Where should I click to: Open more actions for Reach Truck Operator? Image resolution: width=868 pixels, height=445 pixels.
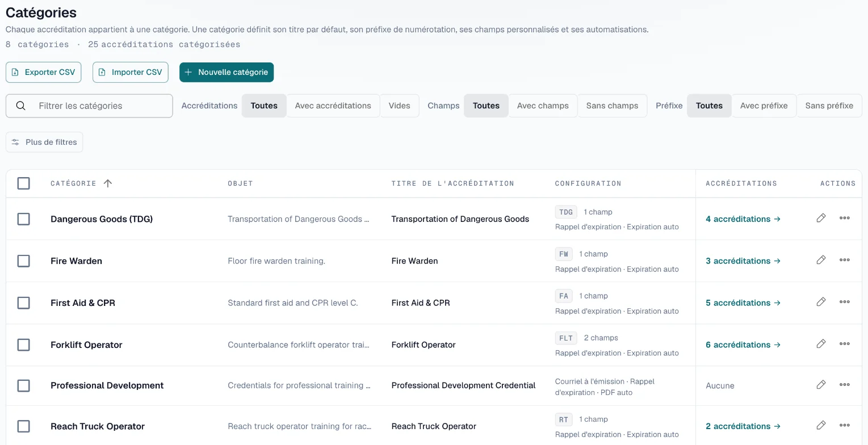845,425
